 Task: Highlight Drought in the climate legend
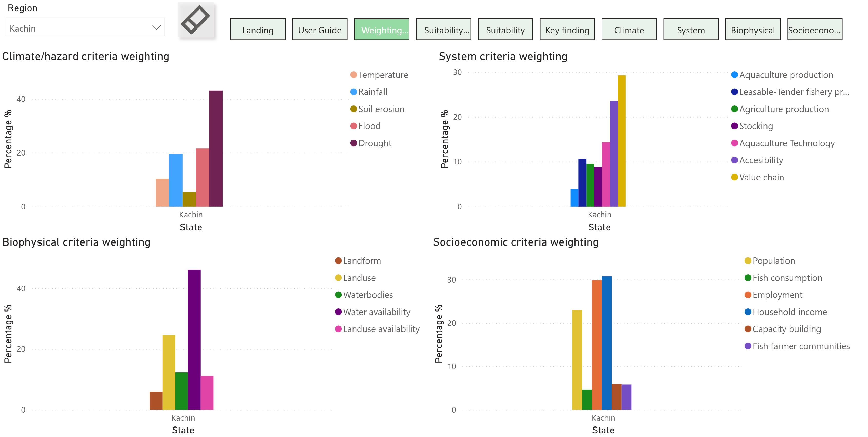point(371,143)
